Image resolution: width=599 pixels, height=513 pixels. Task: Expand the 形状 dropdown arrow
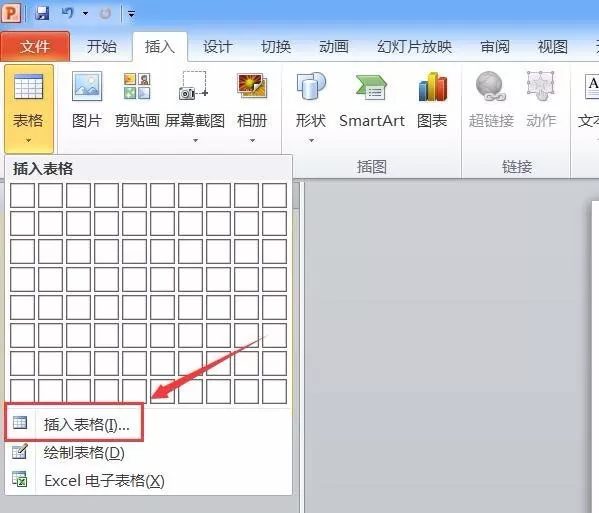click(311, 141)
